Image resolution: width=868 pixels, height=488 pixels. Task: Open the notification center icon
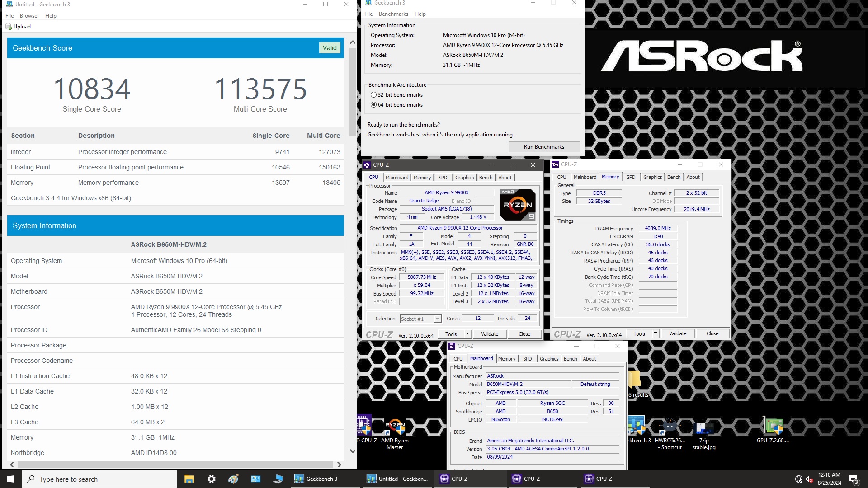tap(854, 479)
